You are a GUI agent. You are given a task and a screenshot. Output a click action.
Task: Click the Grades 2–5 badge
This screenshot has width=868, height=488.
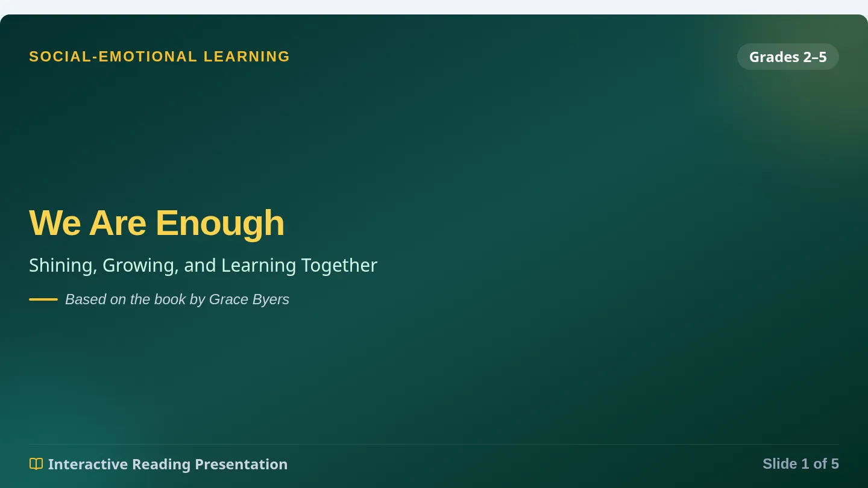(x=788, y=57)
